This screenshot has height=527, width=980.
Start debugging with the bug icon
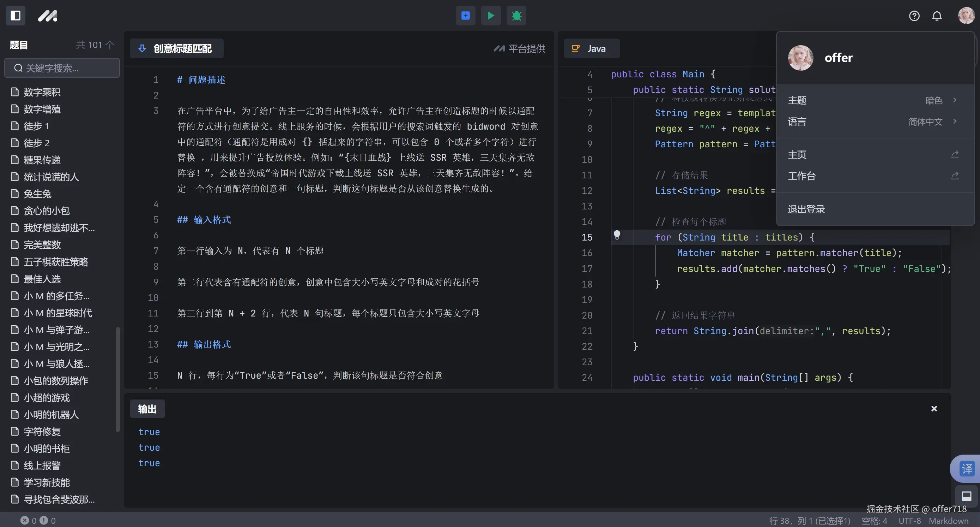coord(516,16)
